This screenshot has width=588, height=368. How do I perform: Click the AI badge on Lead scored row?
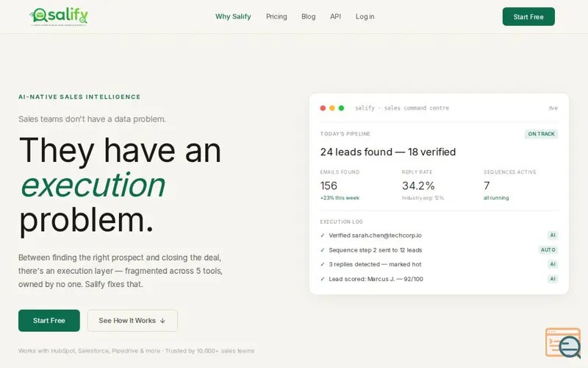[553, 279]
